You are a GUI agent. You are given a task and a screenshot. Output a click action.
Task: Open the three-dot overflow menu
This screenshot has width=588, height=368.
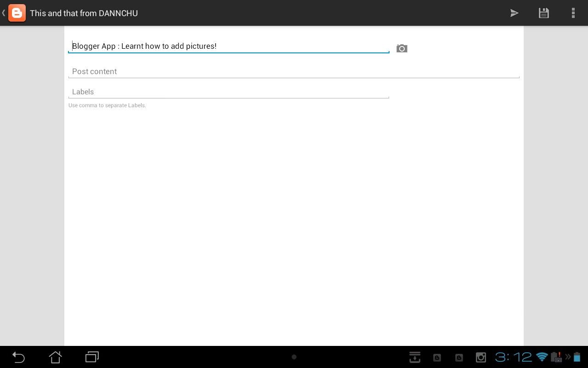coord(573,13)
